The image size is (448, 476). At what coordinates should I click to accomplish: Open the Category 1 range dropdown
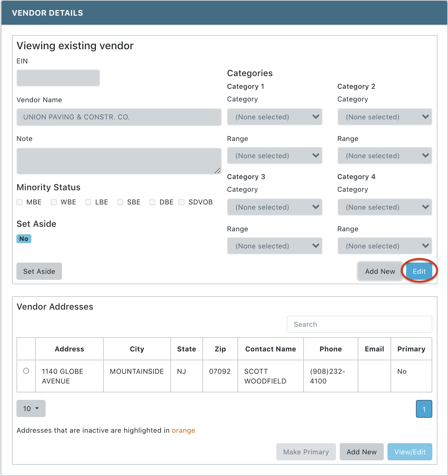(x=274, y=156)
